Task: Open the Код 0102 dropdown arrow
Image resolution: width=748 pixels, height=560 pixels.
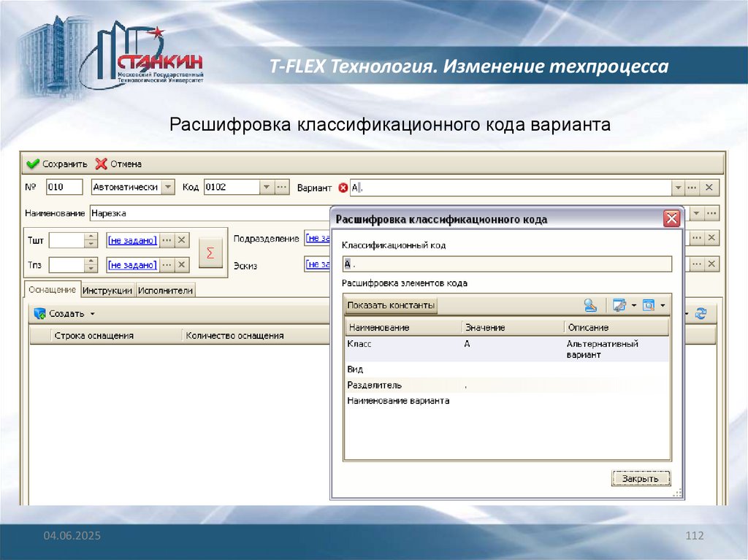Action: pos(267,187)
